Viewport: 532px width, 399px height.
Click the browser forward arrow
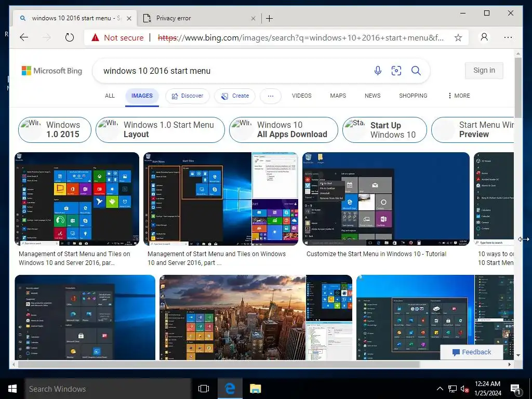[x=47, y=37]
